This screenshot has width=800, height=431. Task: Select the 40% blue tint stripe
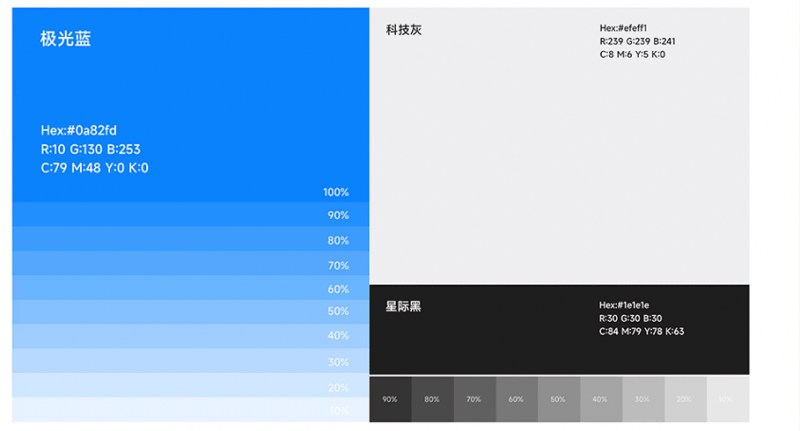(x=190, y=335)
